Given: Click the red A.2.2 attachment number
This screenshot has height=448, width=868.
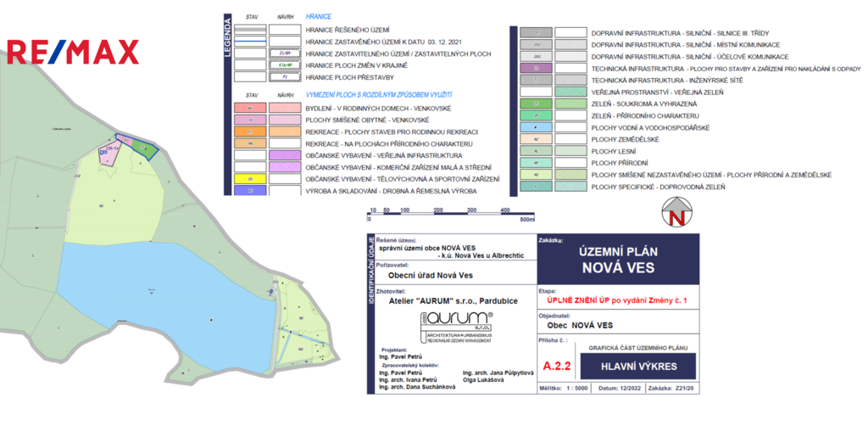Looking at the screenshot, I should (x=557, y=366).
